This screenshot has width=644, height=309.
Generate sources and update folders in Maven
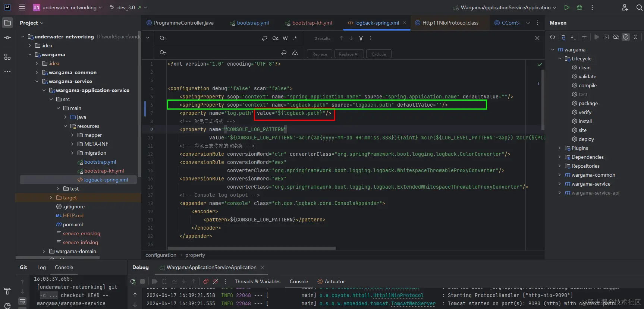pos(563,37)
